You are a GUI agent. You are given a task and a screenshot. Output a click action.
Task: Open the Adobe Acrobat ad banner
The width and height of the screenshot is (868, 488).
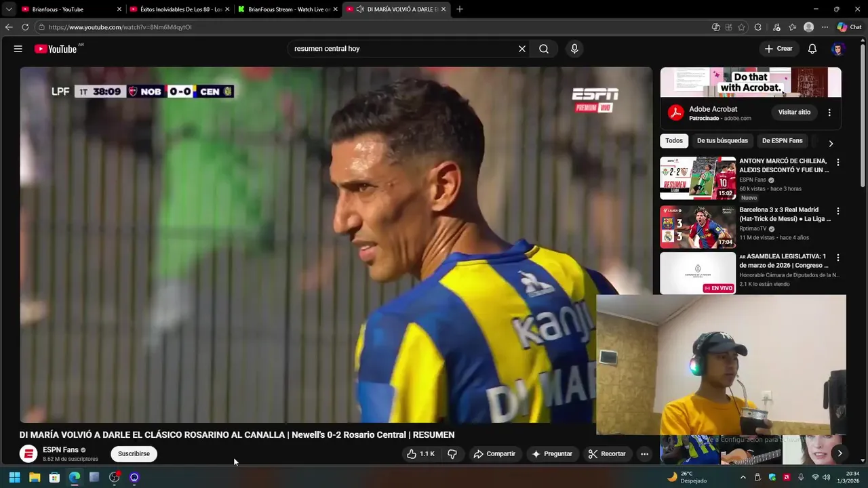[x=751, y=82]
